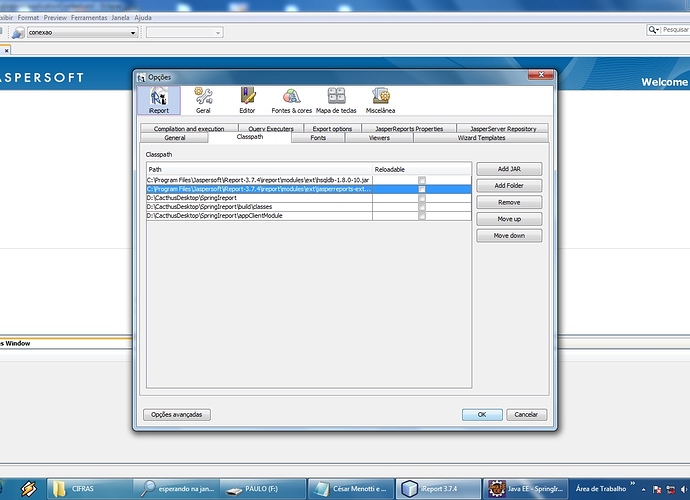Switch to Viewers tab
The height and width of the screenshot is (500, 690).
point(379,138)
